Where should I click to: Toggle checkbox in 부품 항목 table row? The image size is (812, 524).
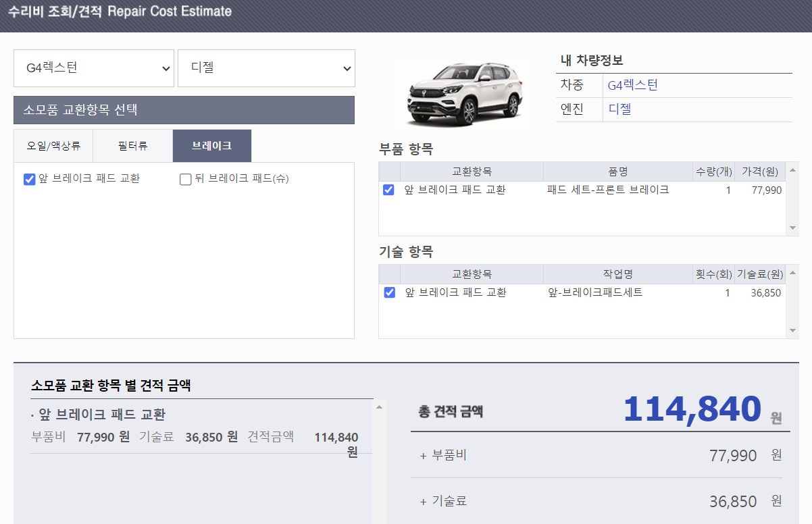[389, 190]
